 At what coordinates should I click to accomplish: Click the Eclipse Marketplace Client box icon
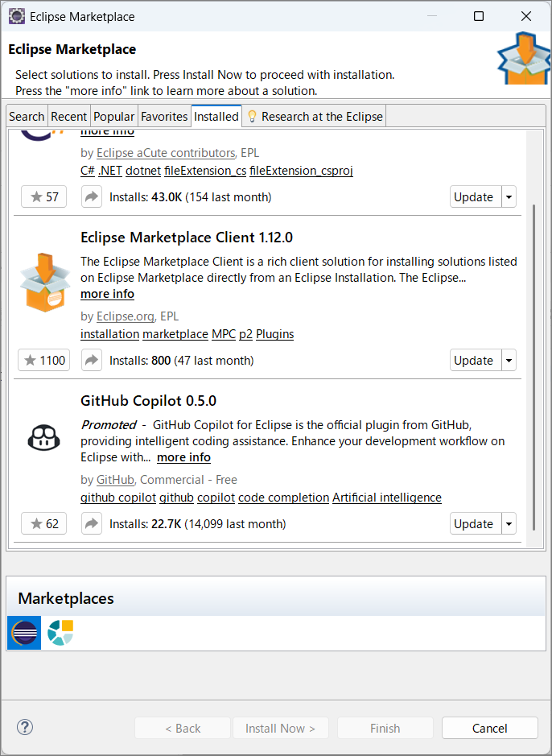pos(45,282)
